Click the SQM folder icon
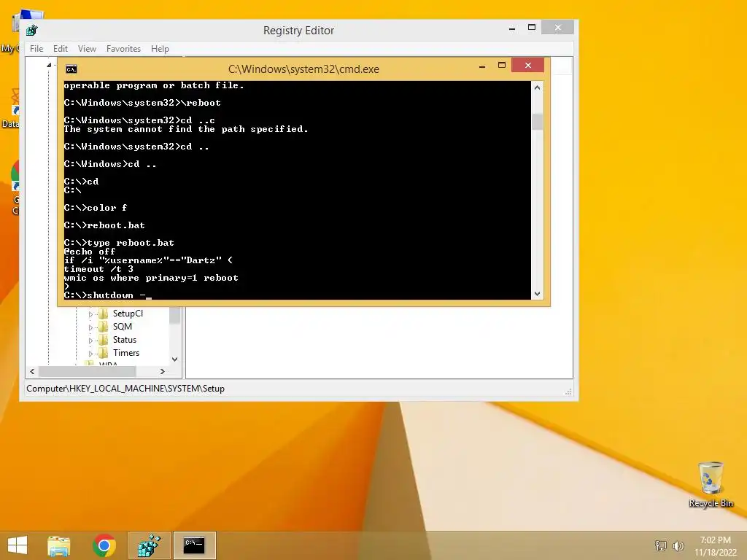This screenshot has width=747, height=560. 104,327
